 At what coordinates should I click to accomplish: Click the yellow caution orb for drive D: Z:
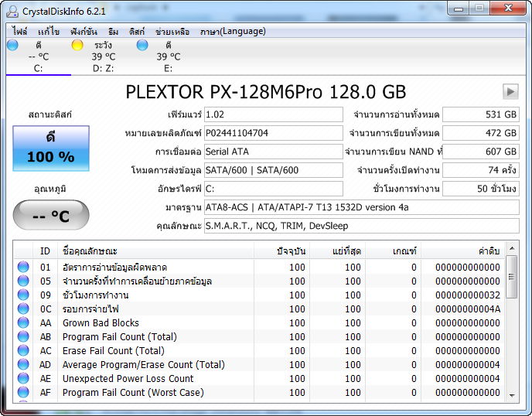77,45
